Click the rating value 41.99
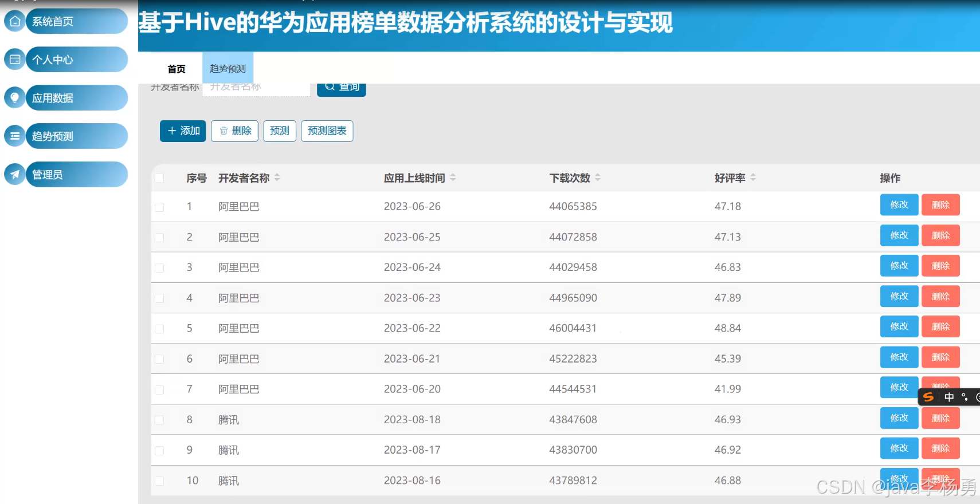The width and height of the screenshot is (980, 504). coord(728,389)
